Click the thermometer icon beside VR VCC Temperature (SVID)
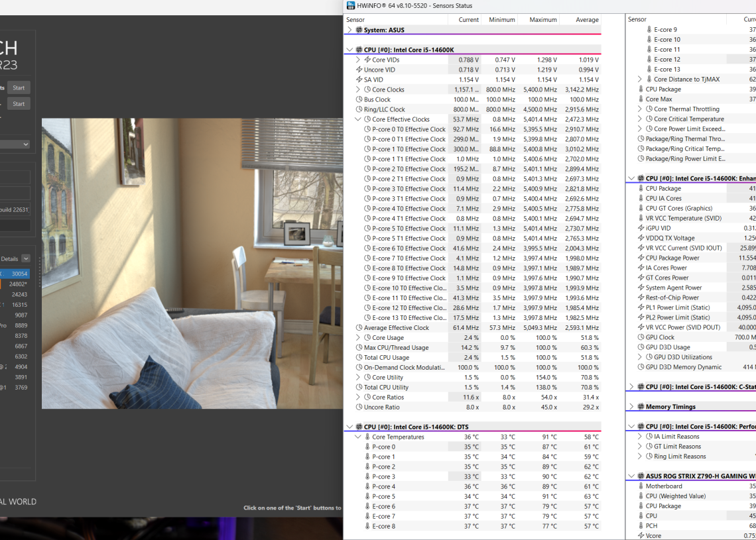This screenshot has width=756, height=540. pyautogui.click(x=641, y=218)
